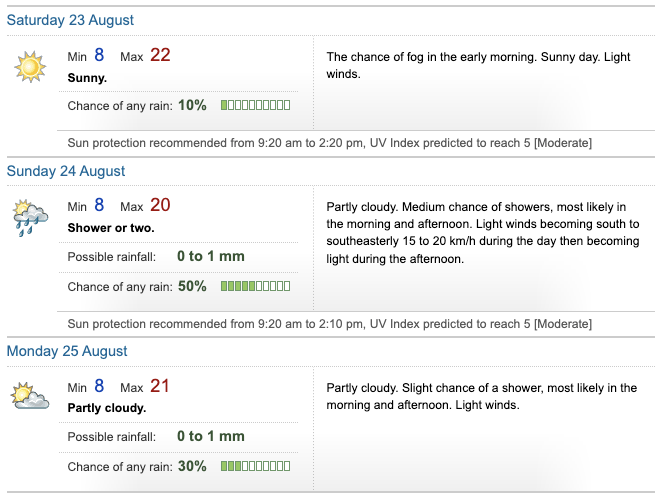Image resolution: width=655 pixels, height=498 pixels.
Task: Click Saturday's min temperature 8
Action: click(x=99, y=56)
